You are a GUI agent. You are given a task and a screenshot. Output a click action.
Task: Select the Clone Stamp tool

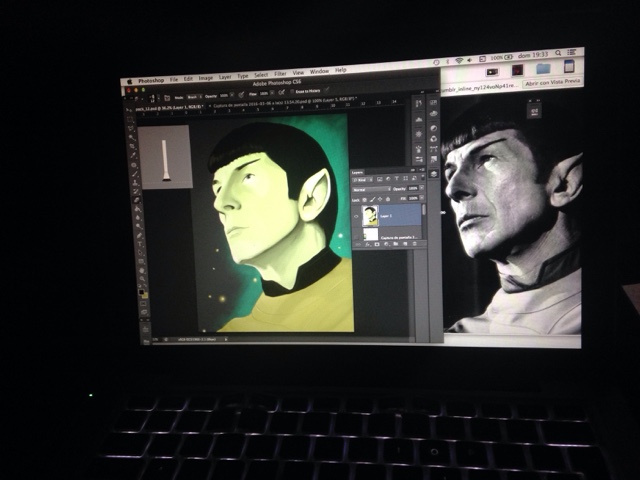(136, 182)
